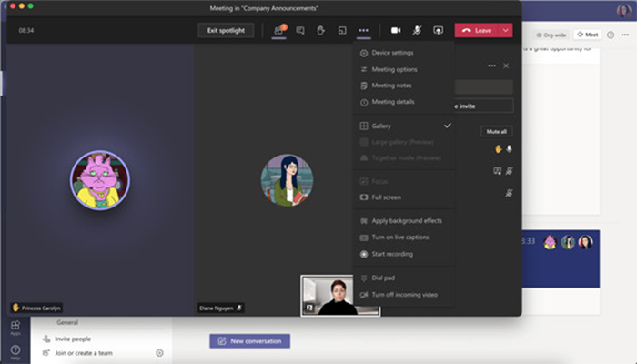The width and height of the screenshot is (637, 364).
Task: Open Help in the left sidebar
Action: tap(15, 351)
